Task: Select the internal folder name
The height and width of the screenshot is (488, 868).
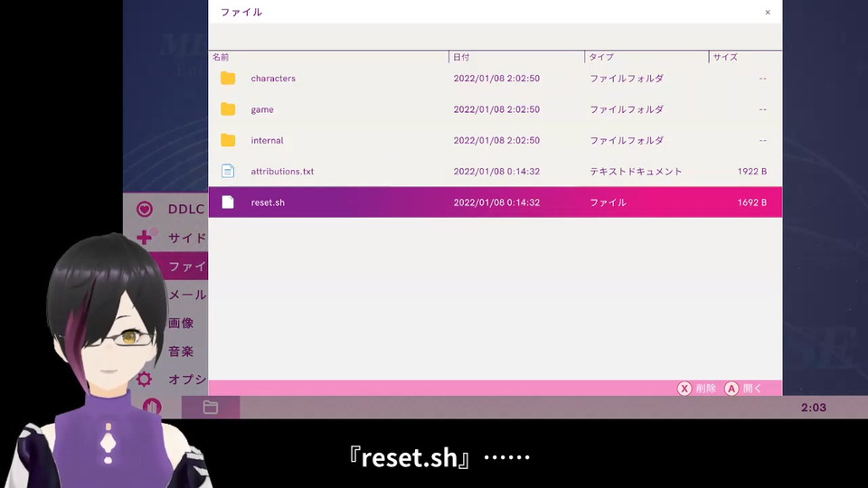Action: click(x=267, y=141)
